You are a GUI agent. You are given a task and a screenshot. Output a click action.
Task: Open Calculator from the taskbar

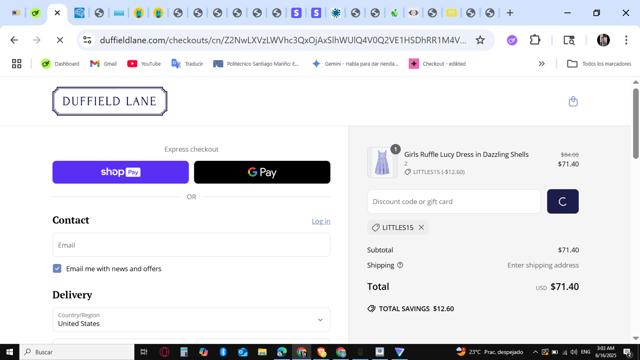point(184,352)
